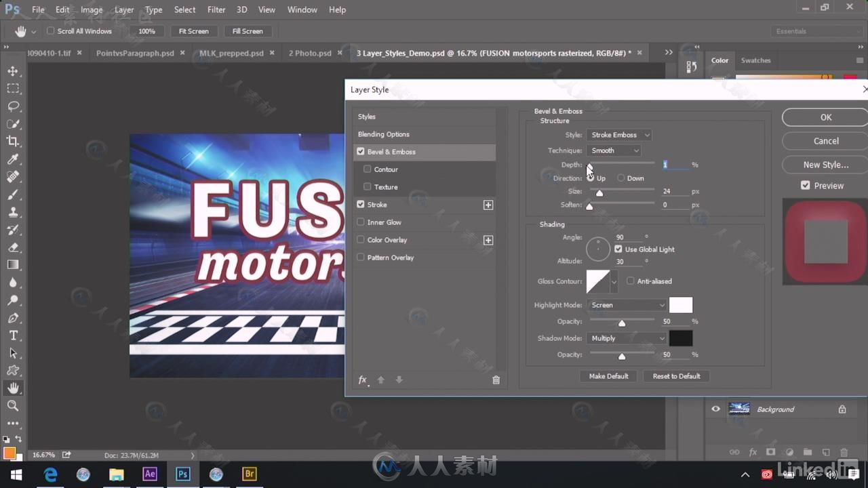This screenshot has height=488, width=868.
Task: Enable the Texture checkbox
Action: pyautogui.click(x=368, y=187)
